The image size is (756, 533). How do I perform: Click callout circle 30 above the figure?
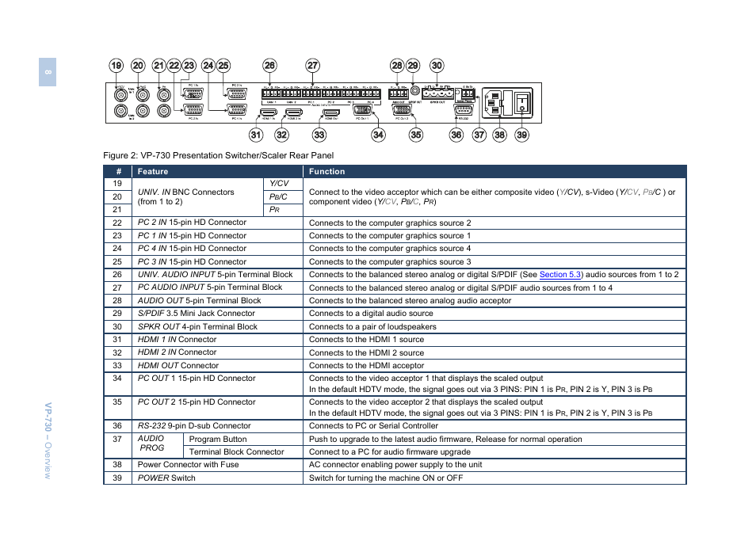pyautogui.click(x=437, y=66)
